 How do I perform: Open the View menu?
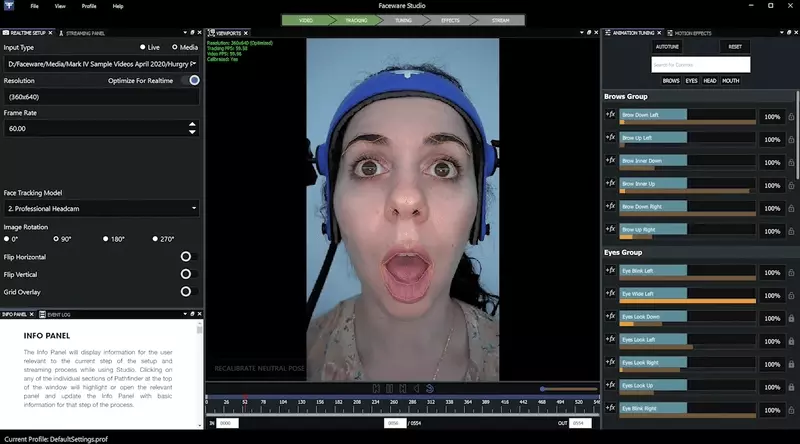tap(60, 6)
